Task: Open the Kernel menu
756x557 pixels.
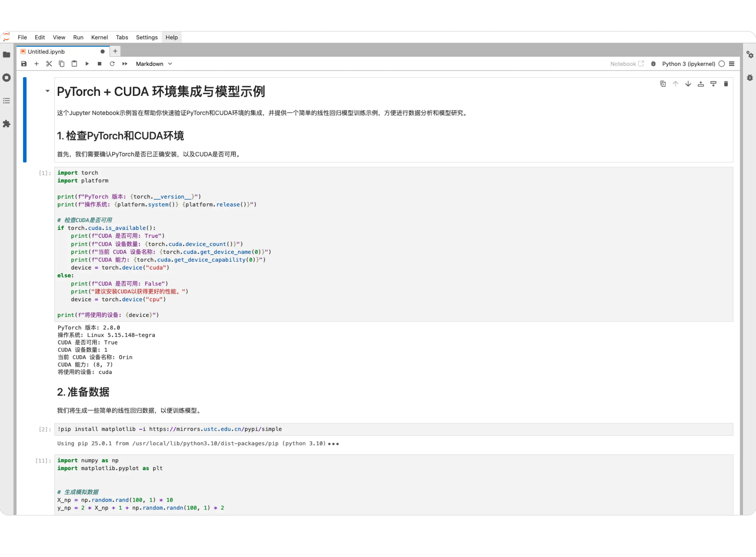Action: click(99, 37)
